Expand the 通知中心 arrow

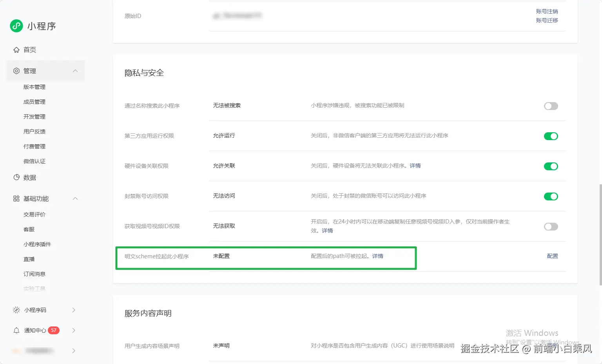click(x=74, y=330)
